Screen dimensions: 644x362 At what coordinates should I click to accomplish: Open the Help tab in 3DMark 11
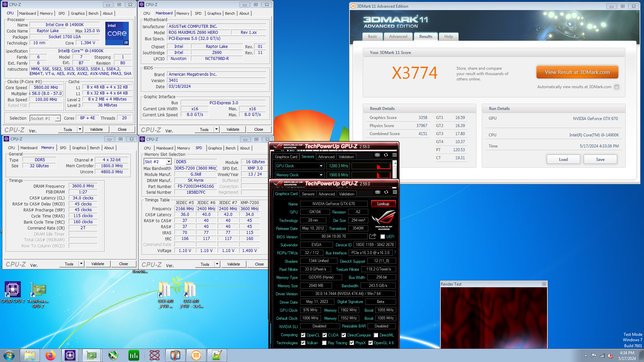pyautogui.click(x=448, y=37)
